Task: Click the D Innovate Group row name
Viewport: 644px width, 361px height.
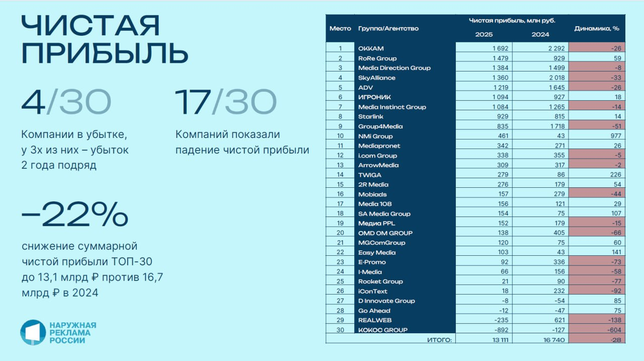Action: (386, 300)
